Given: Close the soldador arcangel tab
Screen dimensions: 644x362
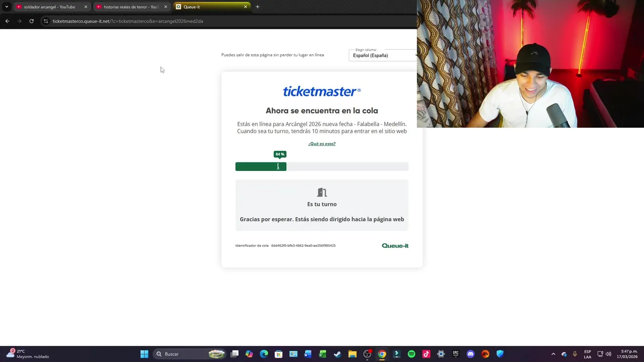Looking at the screenshot, I should point(86,7).
